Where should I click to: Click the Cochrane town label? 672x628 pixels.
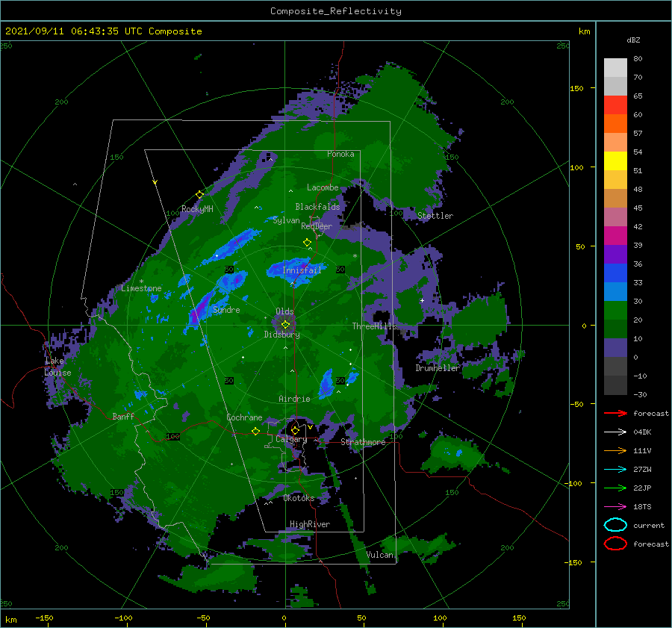(x=244, y=417)
